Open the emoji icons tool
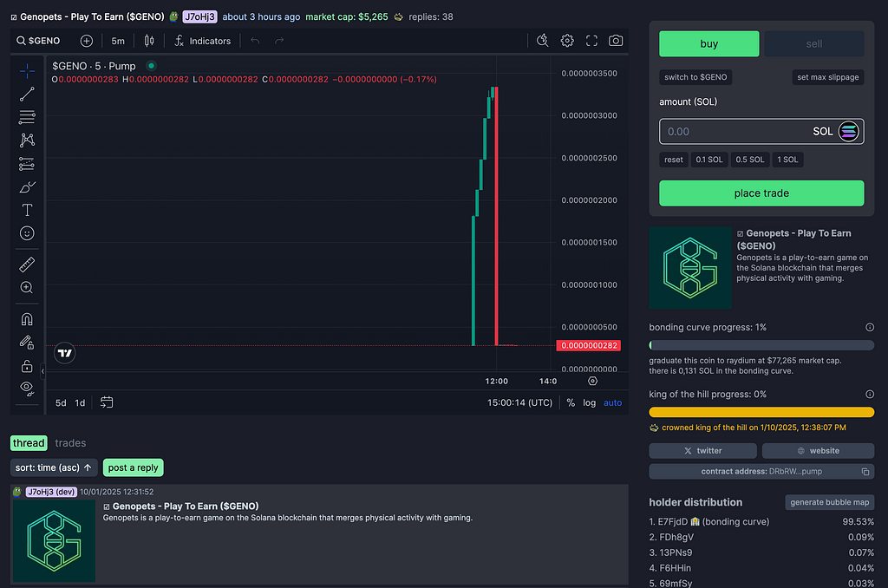 click(x=27, y=233)
